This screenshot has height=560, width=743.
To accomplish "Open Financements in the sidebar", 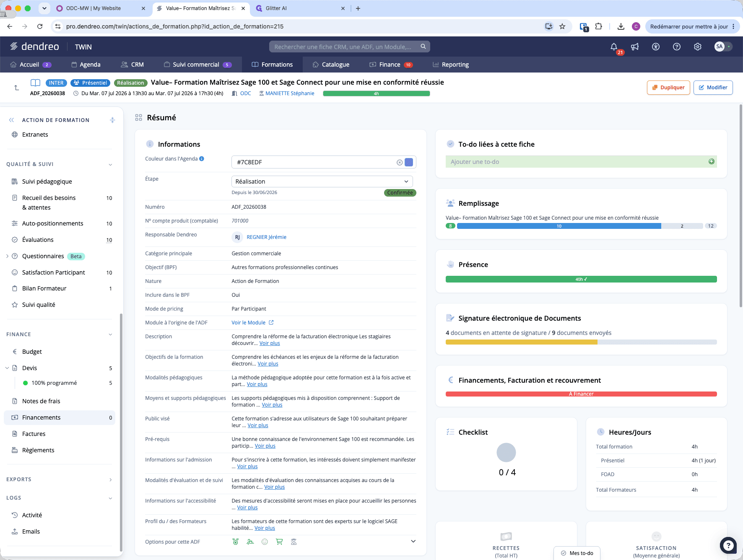I will [x=60, y=417].
